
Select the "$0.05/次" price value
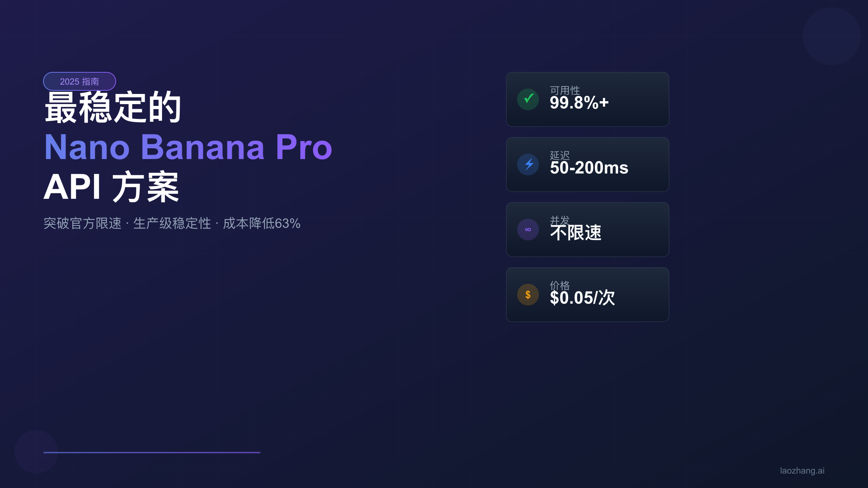point(582,298)
